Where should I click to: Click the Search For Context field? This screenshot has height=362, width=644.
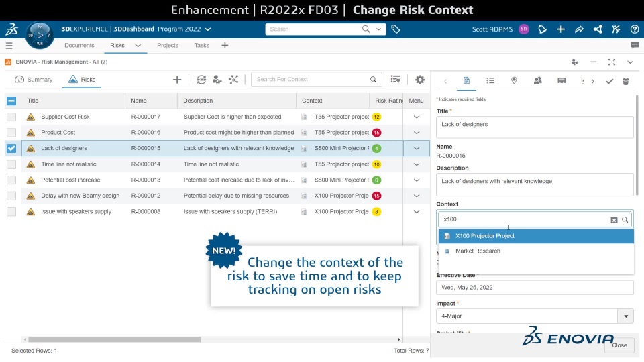coord(316,80)
